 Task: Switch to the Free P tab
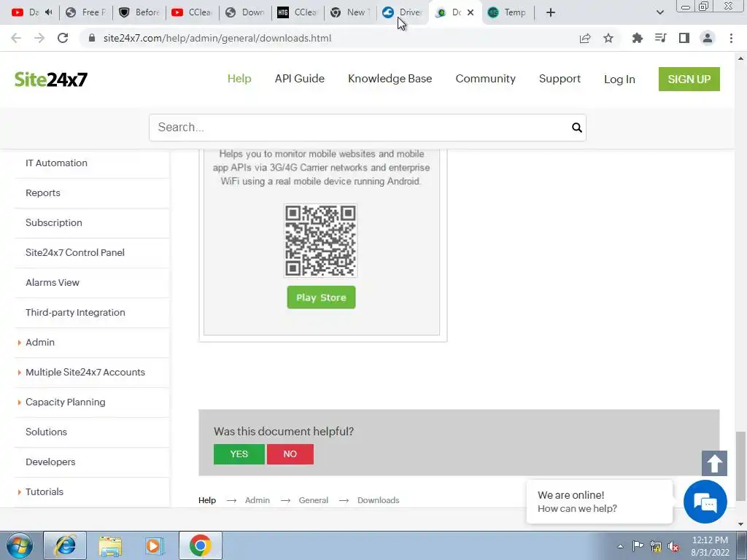86,12
